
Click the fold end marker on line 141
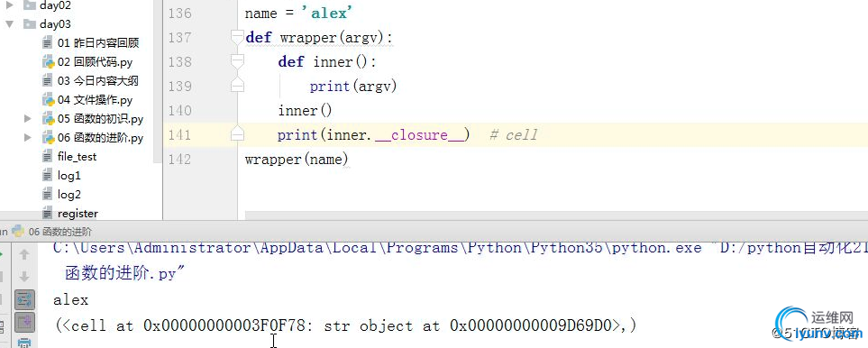click(237, 133)
